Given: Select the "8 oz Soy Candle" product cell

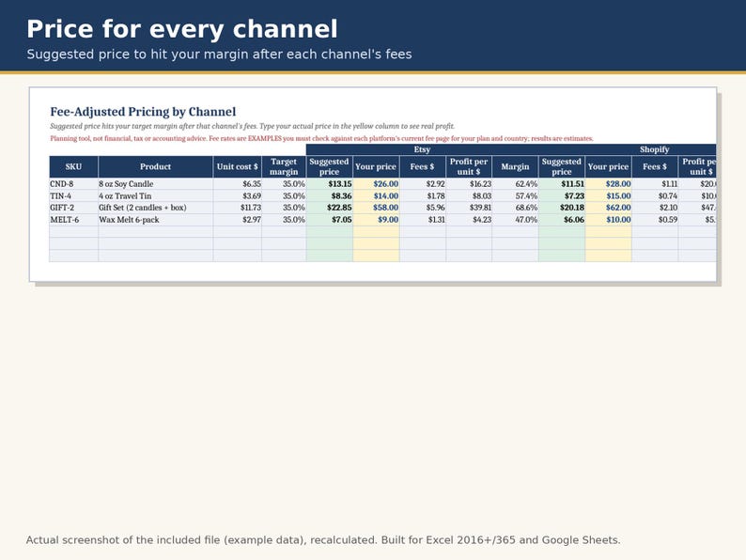Looking at the screenshot, I should point(156,183).
